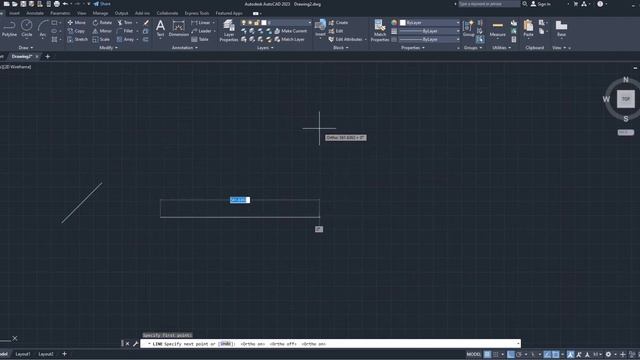Screen dimensions: 640x360
Task: Open the View ribbon tab
Action: (82, 13)
